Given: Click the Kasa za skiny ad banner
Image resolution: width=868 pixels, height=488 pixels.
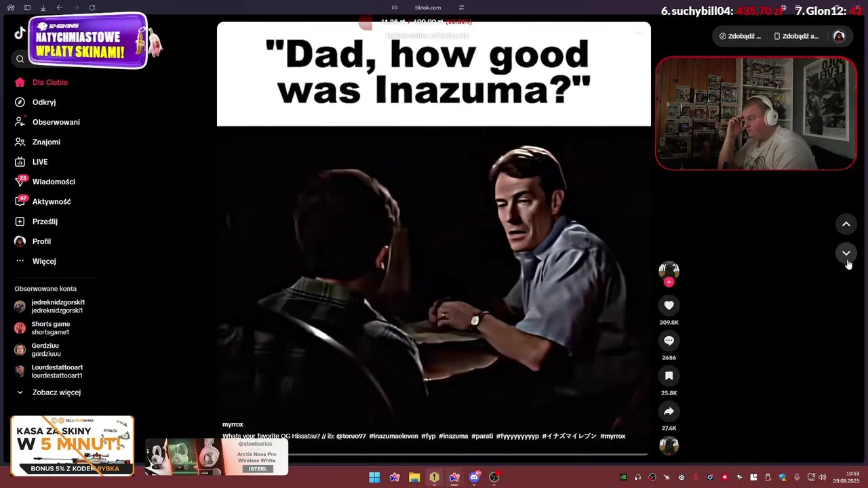Looking at the screenshot, I should (73, 445).
